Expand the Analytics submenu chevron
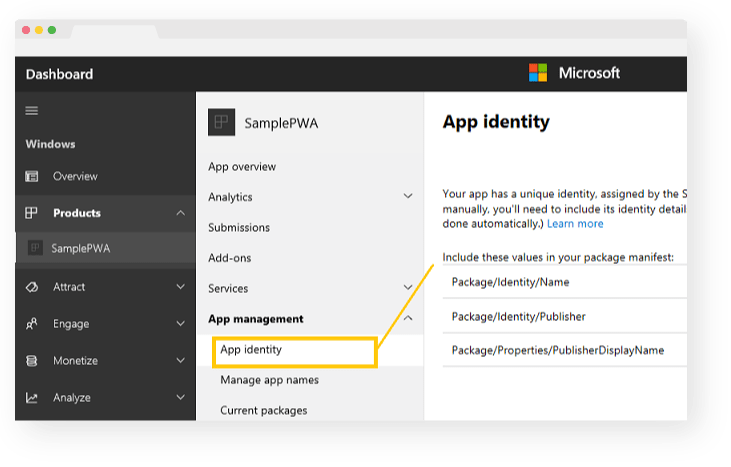Image resolution: width=731 pixels, height=467 pixels. (408, 196)
